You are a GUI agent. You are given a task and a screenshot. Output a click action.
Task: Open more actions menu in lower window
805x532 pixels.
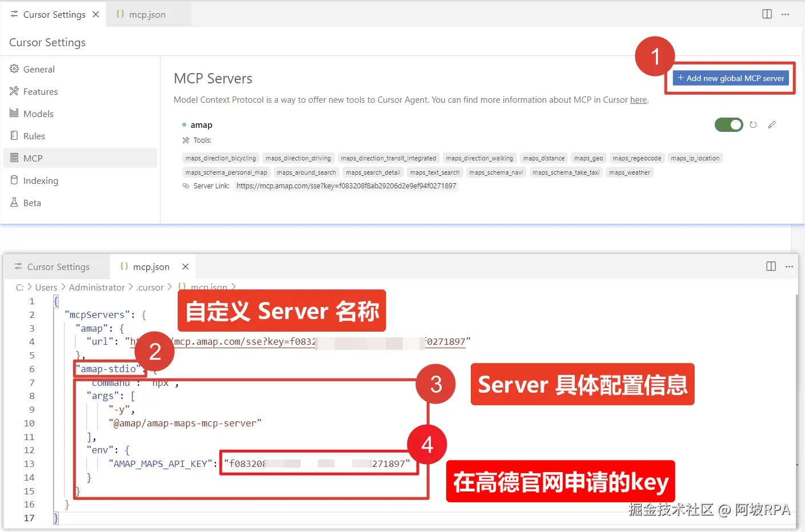click(x=790, y=267)
